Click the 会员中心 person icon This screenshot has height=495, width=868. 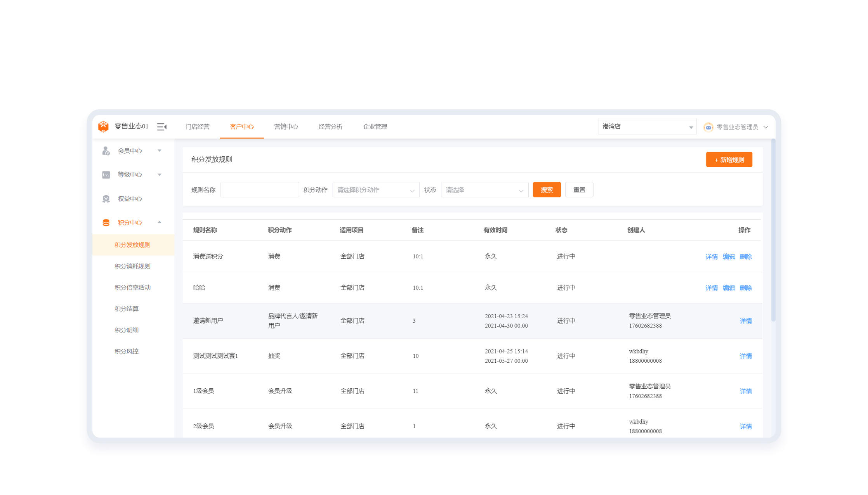[106, 151]
